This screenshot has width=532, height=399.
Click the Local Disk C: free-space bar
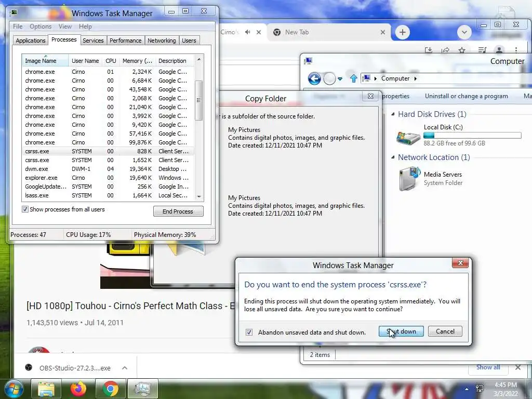click(472, 136)
